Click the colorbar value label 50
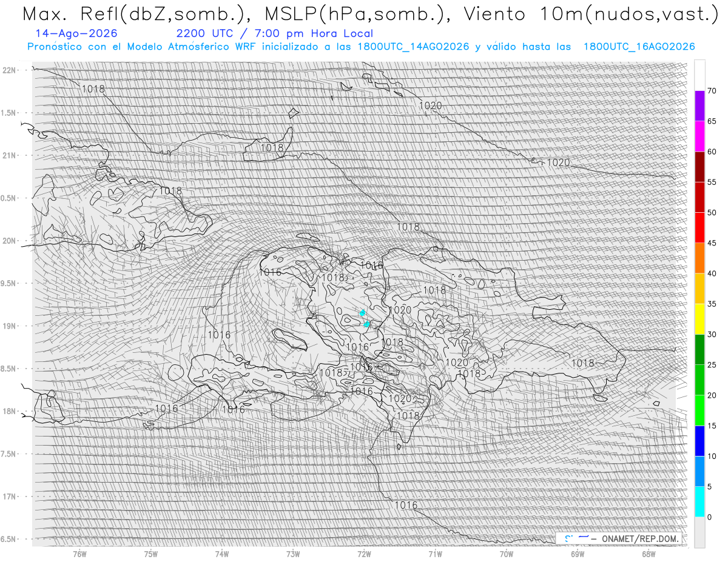Viewport: 728px width, 562px height. (x=712, y=213)
